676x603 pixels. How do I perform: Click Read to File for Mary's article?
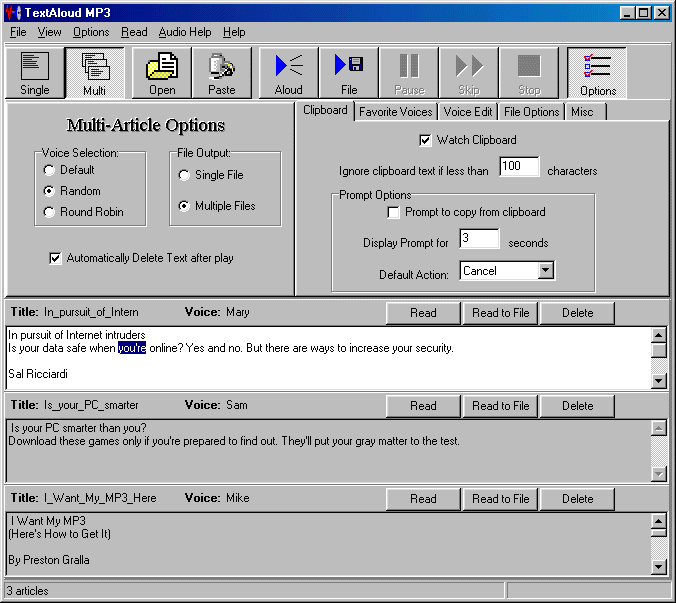pyautogui.click(x=500, y=313)
